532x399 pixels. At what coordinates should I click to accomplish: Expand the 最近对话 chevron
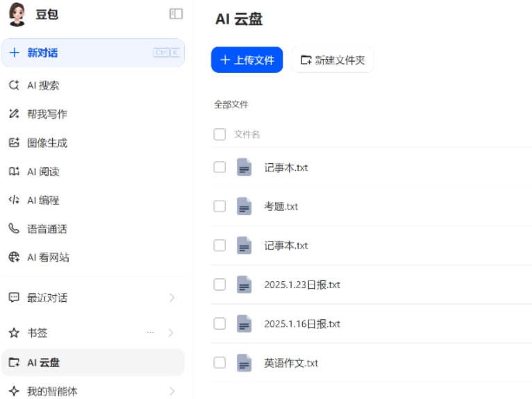tap(172, 298)
